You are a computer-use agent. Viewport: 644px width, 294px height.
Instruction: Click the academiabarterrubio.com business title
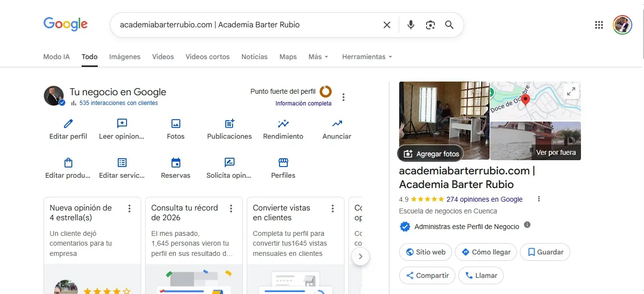(467, 178)
